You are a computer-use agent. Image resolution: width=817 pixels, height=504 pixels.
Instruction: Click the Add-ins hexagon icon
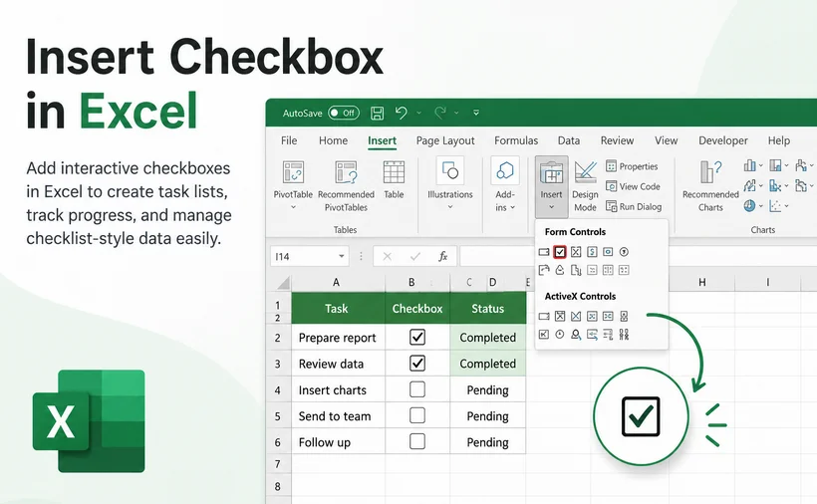505,170
